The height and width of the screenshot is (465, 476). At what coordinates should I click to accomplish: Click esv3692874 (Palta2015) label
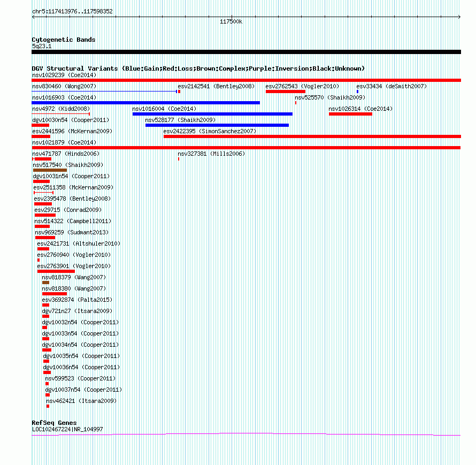pos(77,300)
